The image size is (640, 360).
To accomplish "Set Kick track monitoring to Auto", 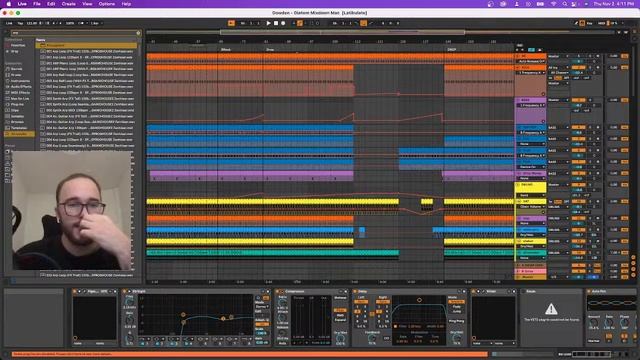I will click(558, 78).
